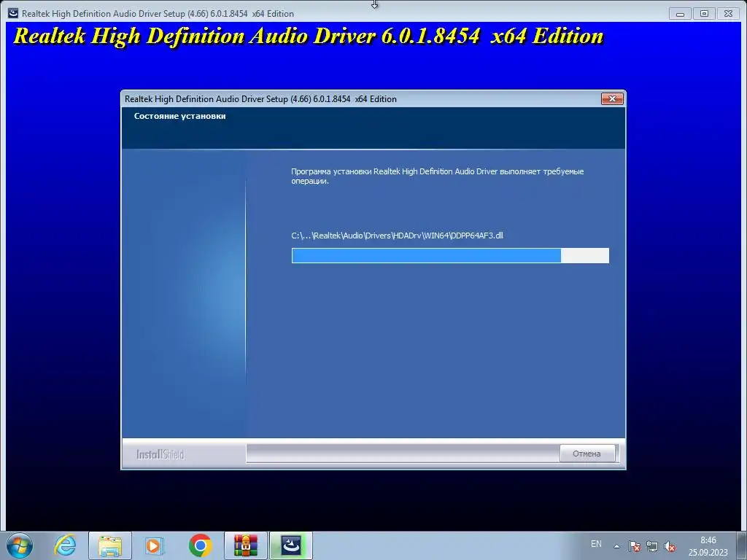Screen dimensions: 747x560
Task: Open Windows Media Player from taskbar
Action: coord(154,545)
